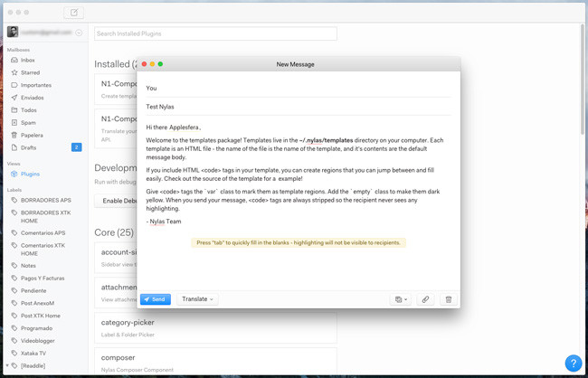
Task: Select the Xataka TV label
Action: [x=33, y=354]
